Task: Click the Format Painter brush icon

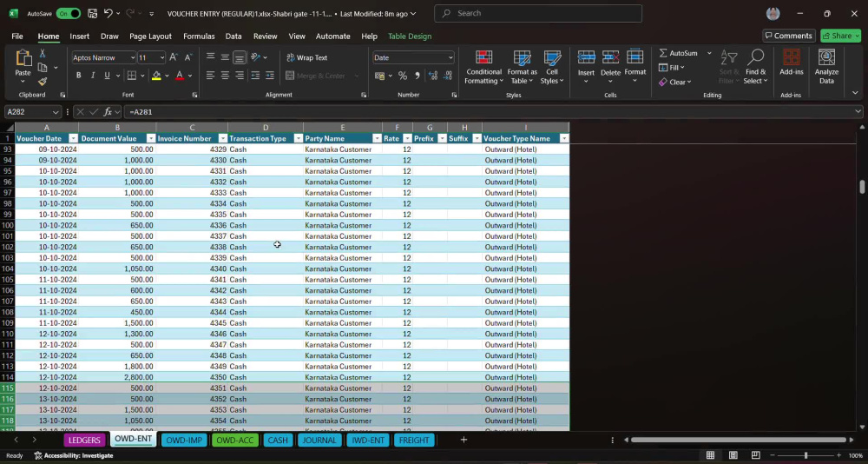Action: tap(42, 82)
